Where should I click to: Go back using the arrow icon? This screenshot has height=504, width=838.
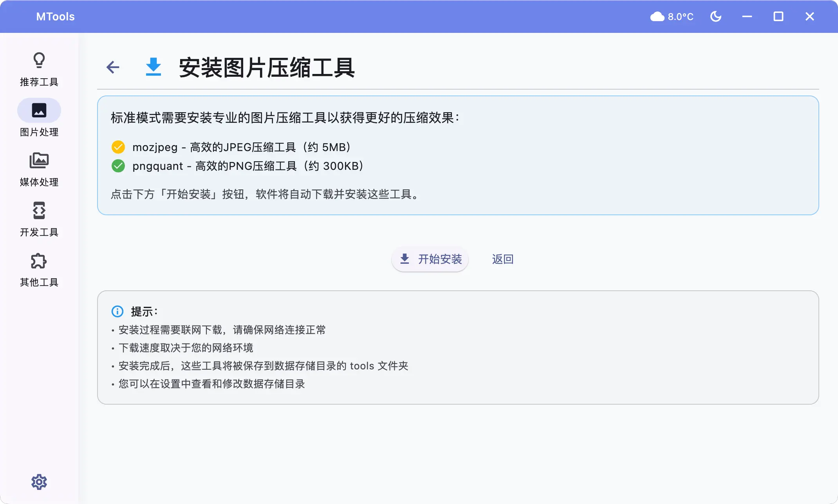point(113,67)
